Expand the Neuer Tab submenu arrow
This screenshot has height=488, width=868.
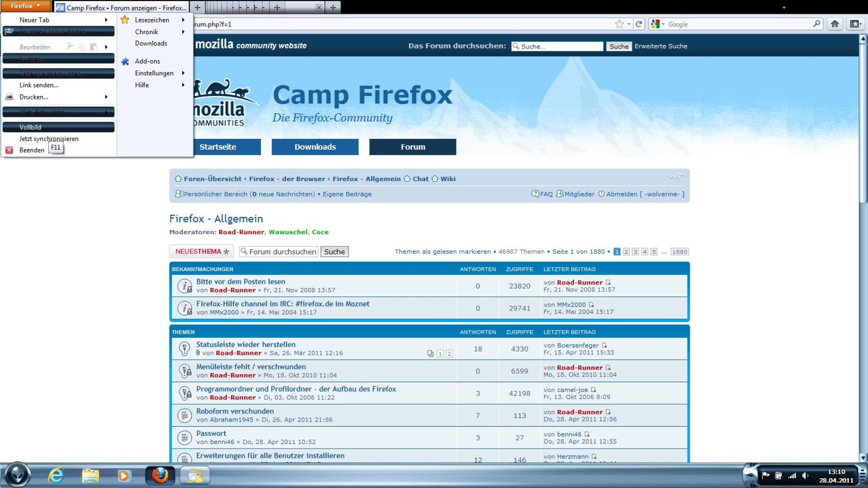106,20
